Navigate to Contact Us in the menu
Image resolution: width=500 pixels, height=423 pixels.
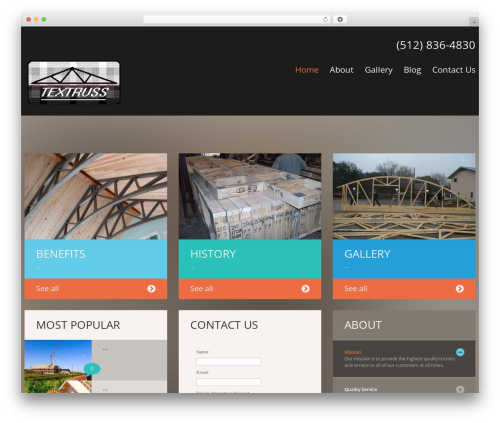454,70
